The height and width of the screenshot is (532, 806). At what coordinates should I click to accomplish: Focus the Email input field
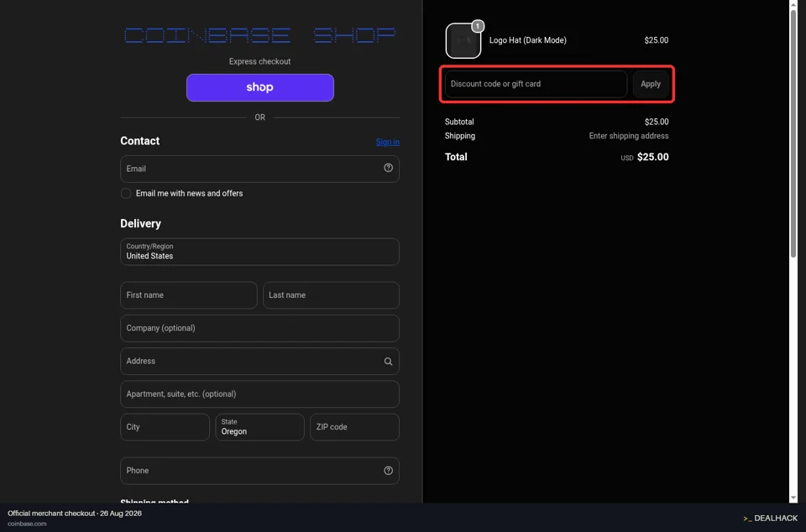259,169
